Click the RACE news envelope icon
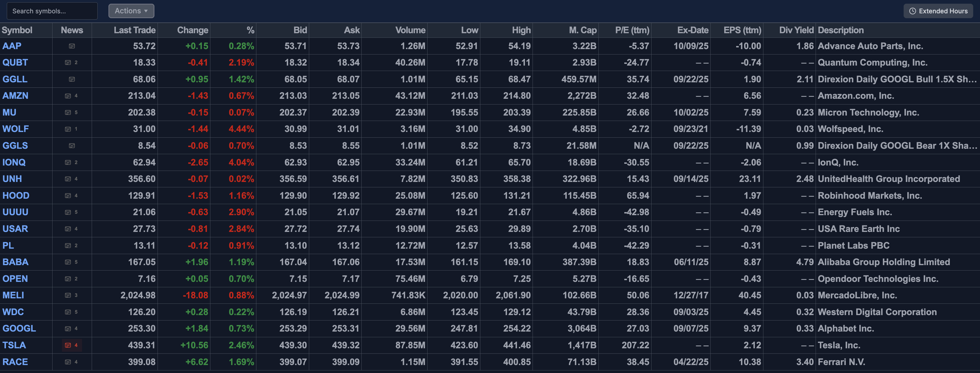The width and height of the screenshot is (980, 373). (x=68, y=362)
